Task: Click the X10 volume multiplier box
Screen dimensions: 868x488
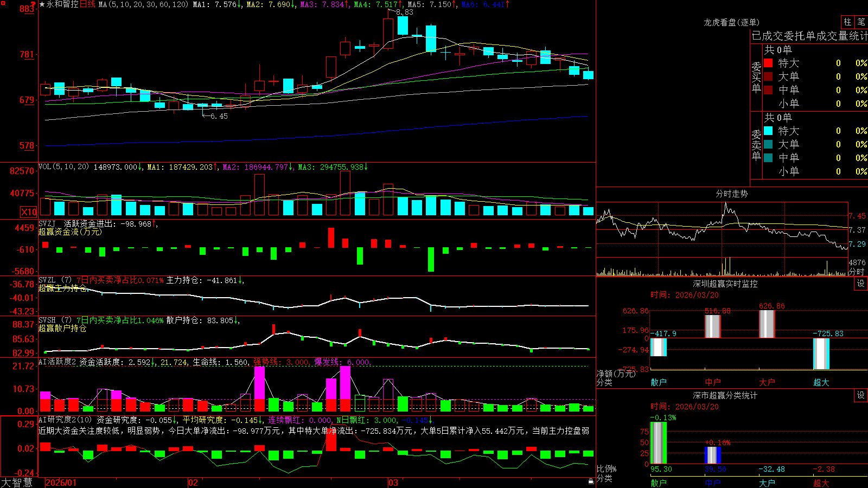Action: tap(29, 212)
